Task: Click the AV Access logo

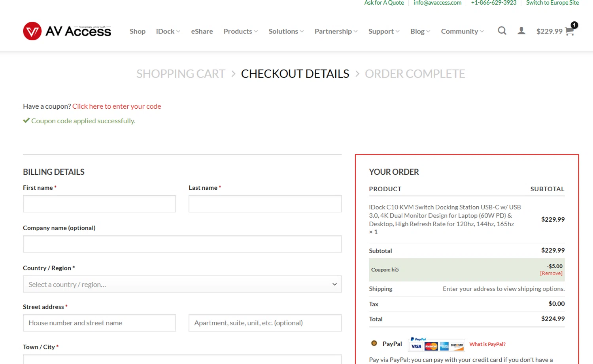Action: point(67,31)
